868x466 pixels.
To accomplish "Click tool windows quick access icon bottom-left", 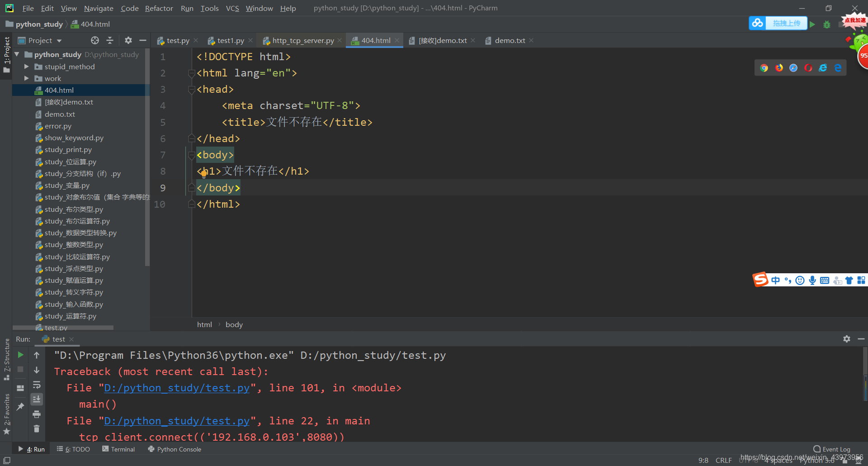I will click(x=7, y=460).
